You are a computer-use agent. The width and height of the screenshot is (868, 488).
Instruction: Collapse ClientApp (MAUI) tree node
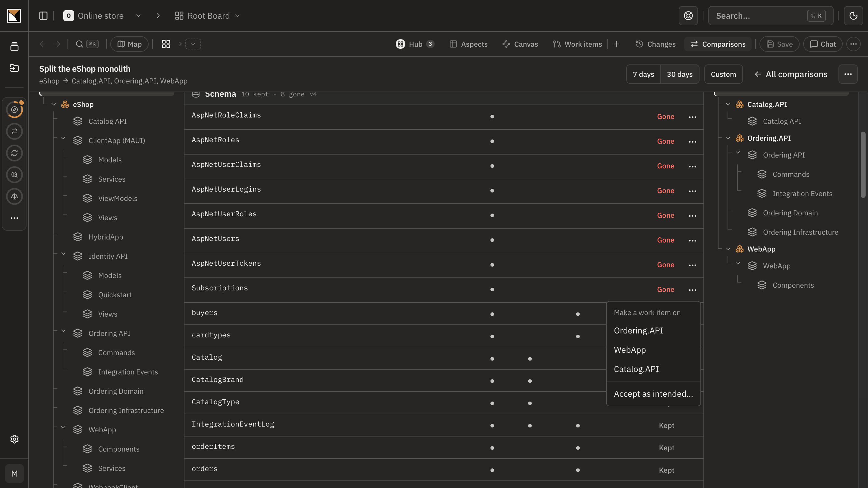point(63,138)
